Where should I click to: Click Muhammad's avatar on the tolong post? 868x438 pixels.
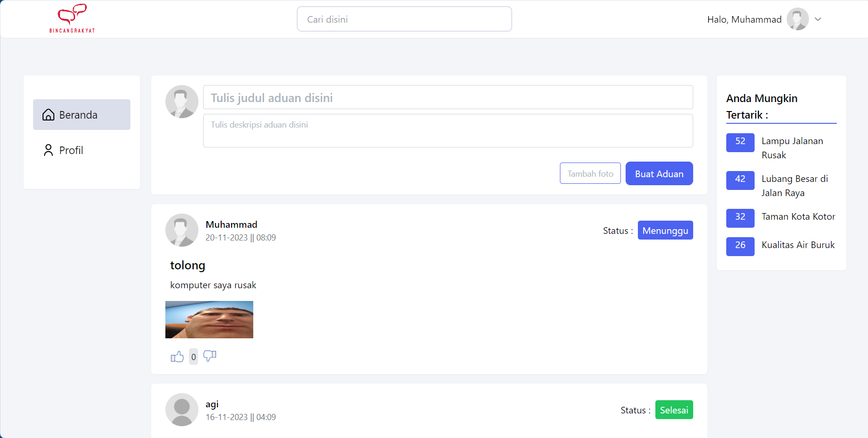[182, 230]
